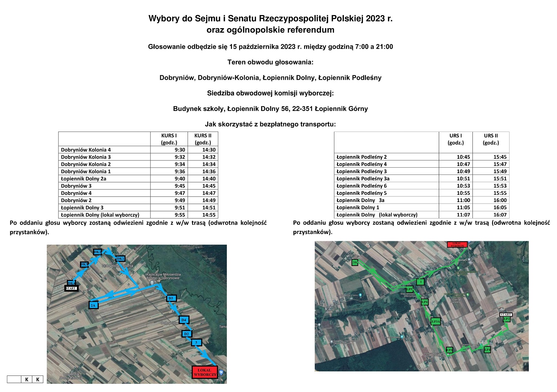Click red LOKAL WYBORCZY marker on blue route map
This screenshot has width=557, height=392.
click(205, 372)
